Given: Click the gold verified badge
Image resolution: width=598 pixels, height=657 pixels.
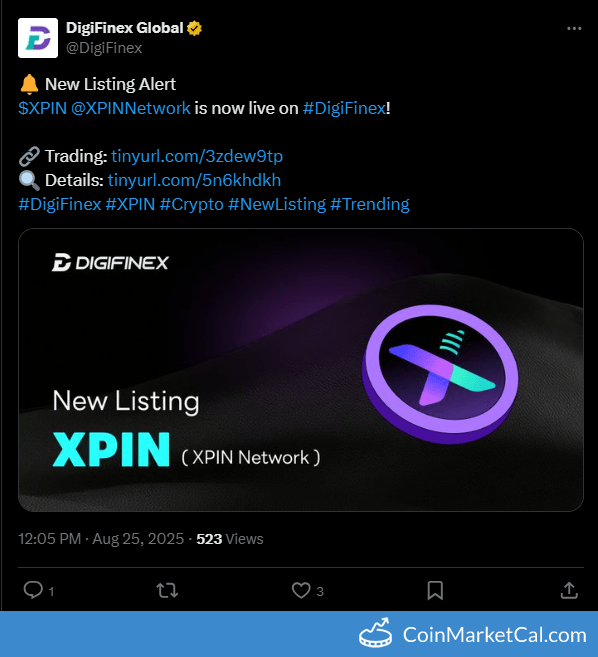Looking at the screenshot, I should (x=194, y=28).
